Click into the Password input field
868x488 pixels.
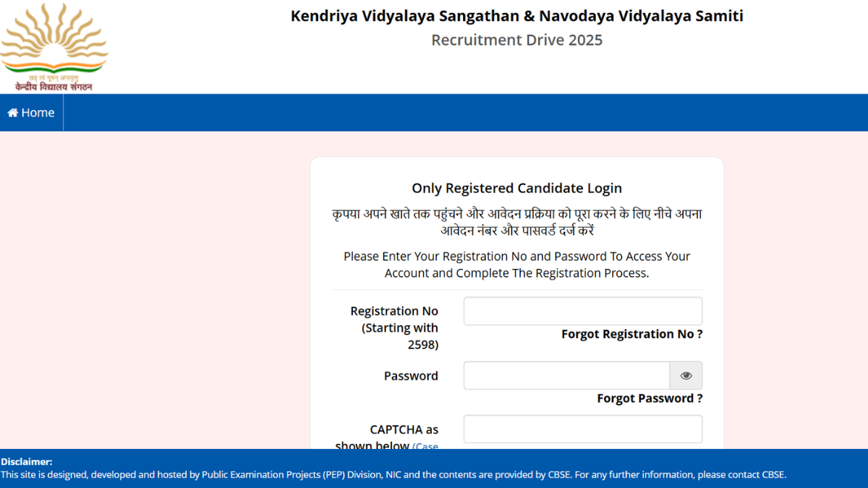(x=566, y=376)
